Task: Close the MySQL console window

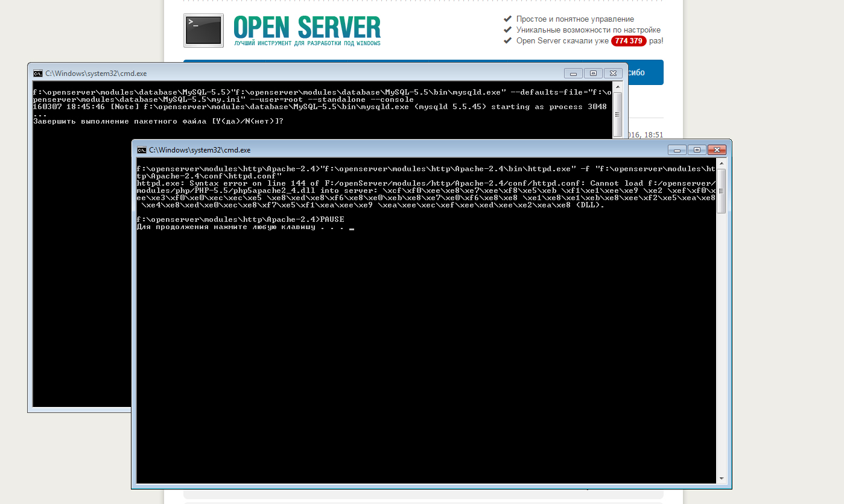Action: pyautogui.click(x=613, y=73)
